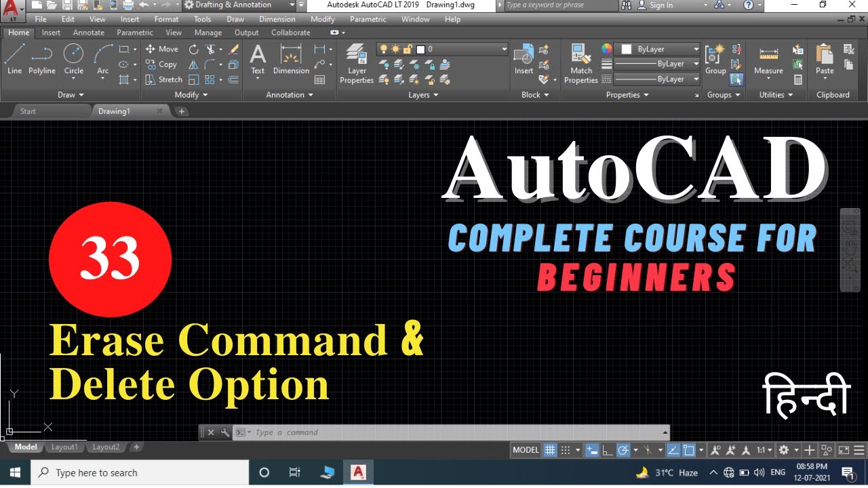Open the object color ByLayer dropdown

click(657, 49)
